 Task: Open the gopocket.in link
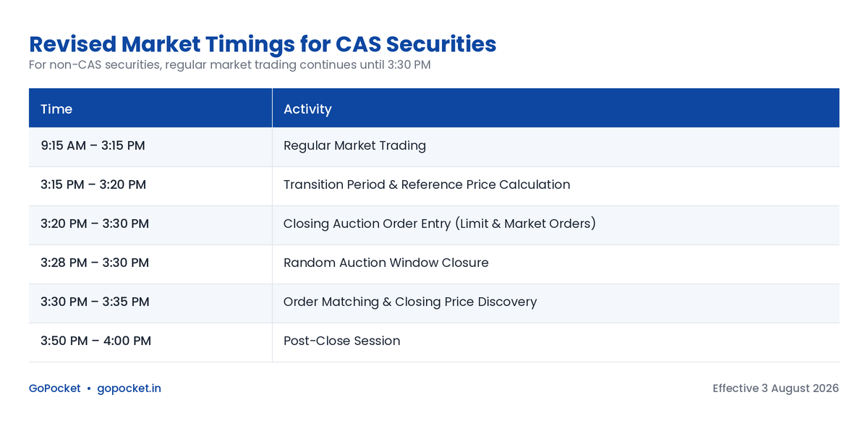(129, 388)
